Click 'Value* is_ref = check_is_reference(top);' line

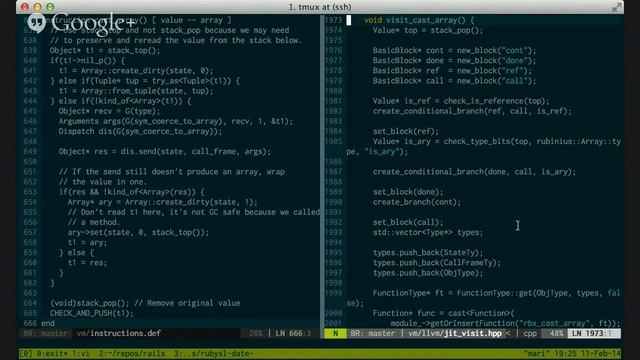coord(461,101)
